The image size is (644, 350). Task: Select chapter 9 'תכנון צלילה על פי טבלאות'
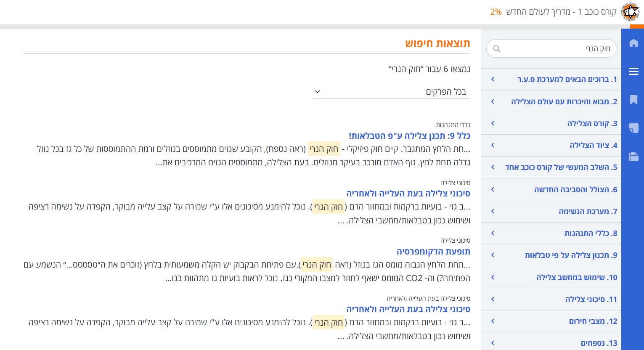click(x=571, y=255)
